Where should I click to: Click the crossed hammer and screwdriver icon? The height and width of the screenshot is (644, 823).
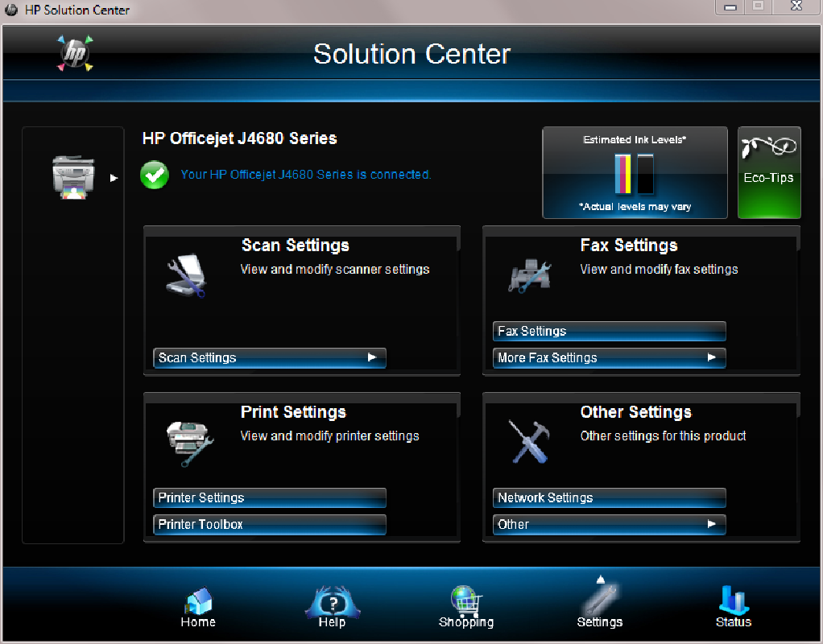tap(529, 441)
